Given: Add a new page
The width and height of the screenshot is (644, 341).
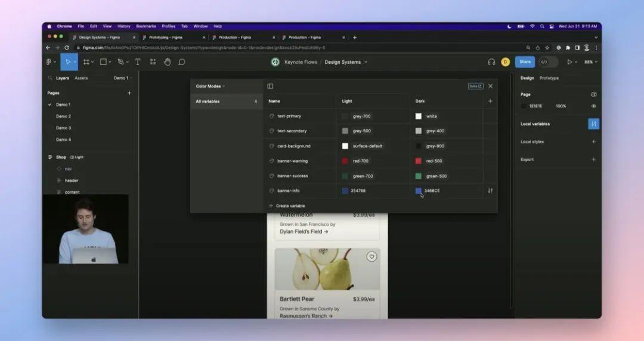Looking at the screenshot, I should pos(129,93).
